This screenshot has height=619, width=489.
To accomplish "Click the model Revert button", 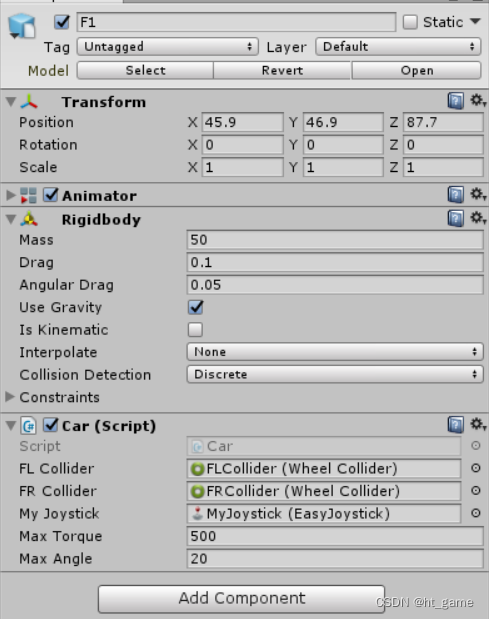I will tap(282, 70).
